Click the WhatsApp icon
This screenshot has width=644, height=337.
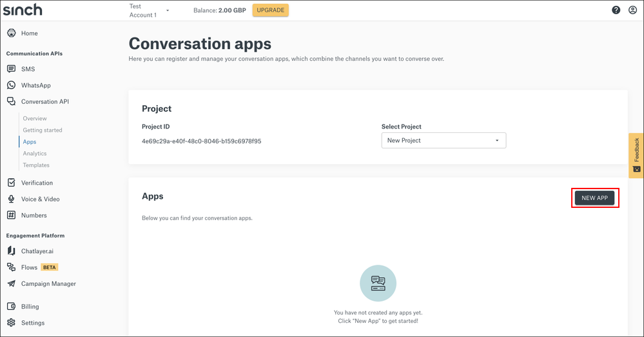point(12,85)
